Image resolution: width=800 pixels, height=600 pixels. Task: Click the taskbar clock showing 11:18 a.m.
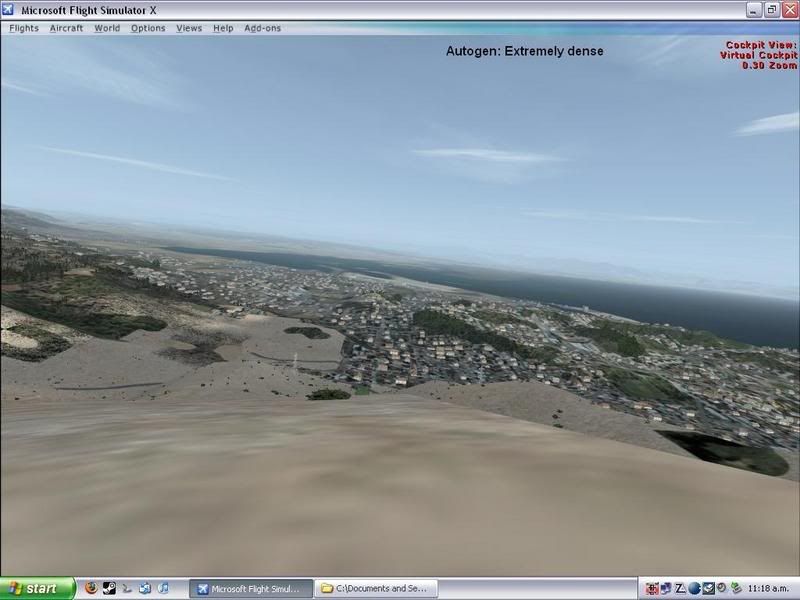point(771,589)
